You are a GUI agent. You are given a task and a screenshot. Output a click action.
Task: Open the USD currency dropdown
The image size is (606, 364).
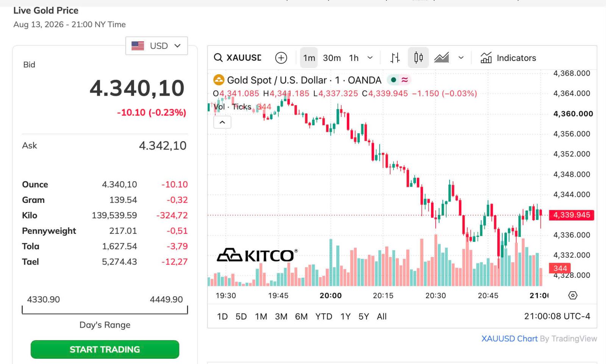click(156, 46)
